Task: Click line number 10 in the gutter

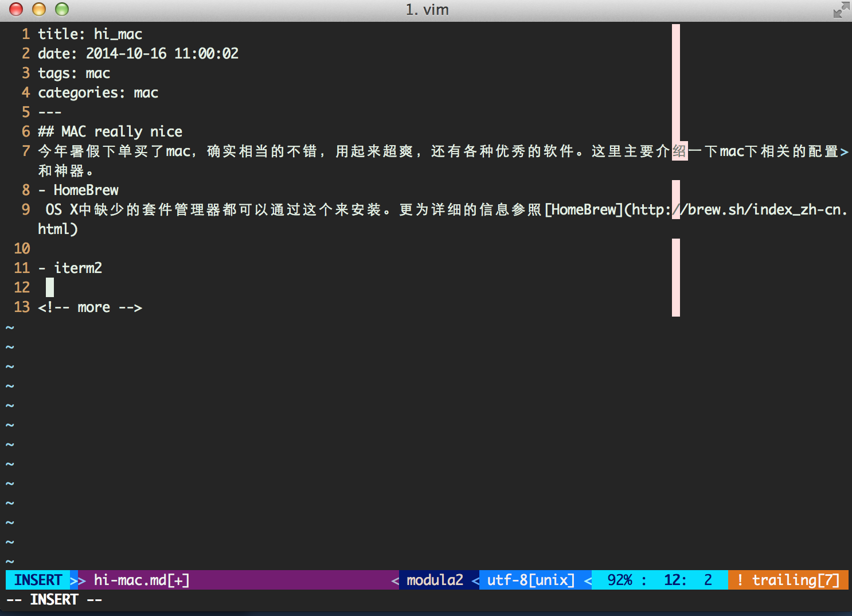Action: [x=22, y=249]
